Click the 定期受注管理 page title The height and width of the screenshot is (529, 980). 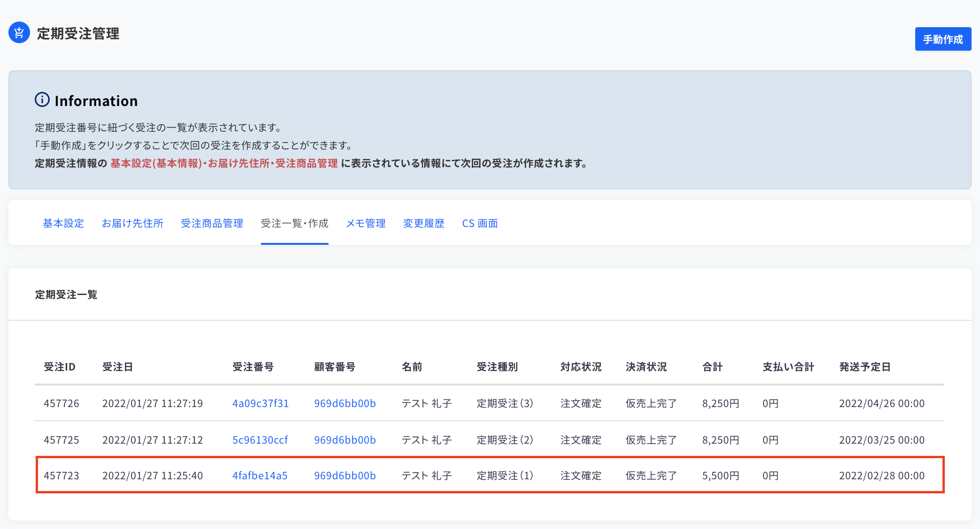(78, 33)
